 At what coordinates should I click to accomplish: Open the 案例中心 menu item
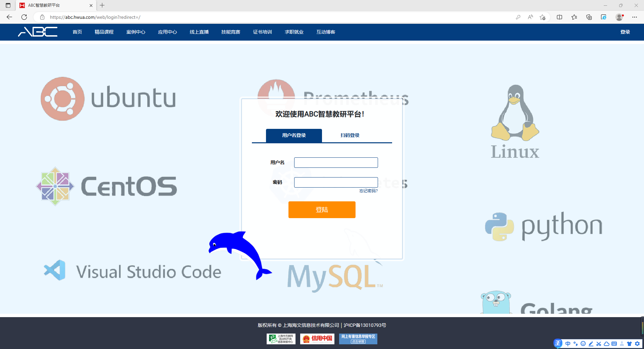pyautogui.click(x=136, y=32)
